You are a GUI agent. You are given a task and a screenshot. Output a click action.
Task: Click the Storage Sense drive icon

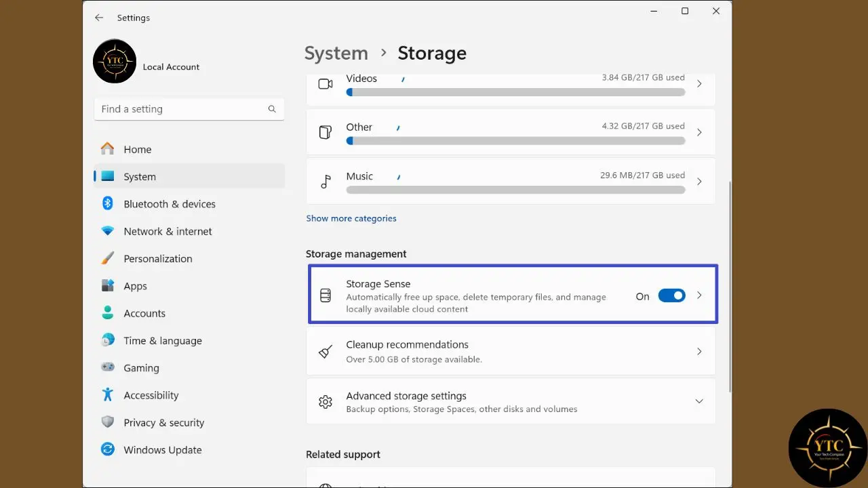coord(325,296)
